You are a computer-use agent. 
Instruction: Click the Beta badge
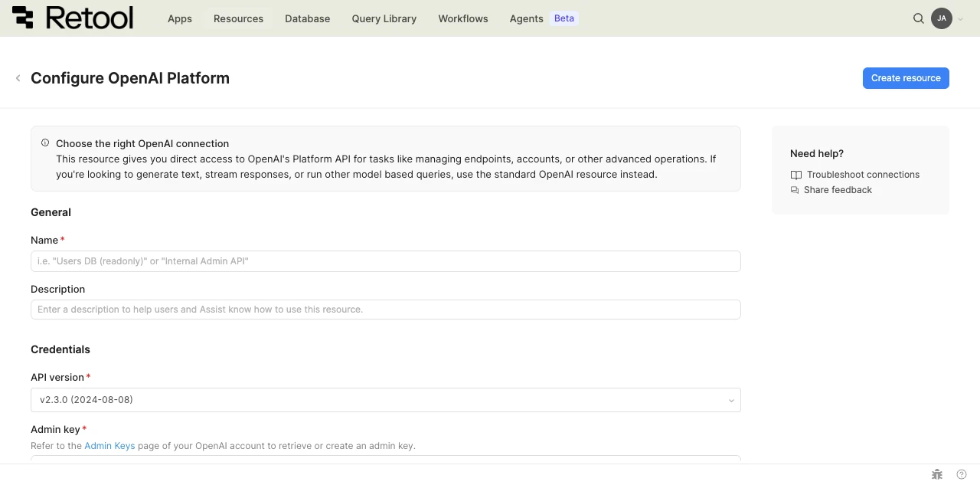564,18
